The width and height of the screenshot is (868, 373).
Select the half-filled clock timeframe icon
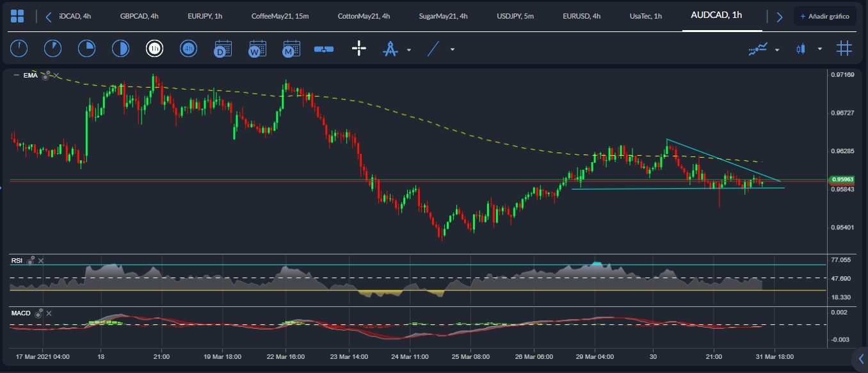pos(120,48)
